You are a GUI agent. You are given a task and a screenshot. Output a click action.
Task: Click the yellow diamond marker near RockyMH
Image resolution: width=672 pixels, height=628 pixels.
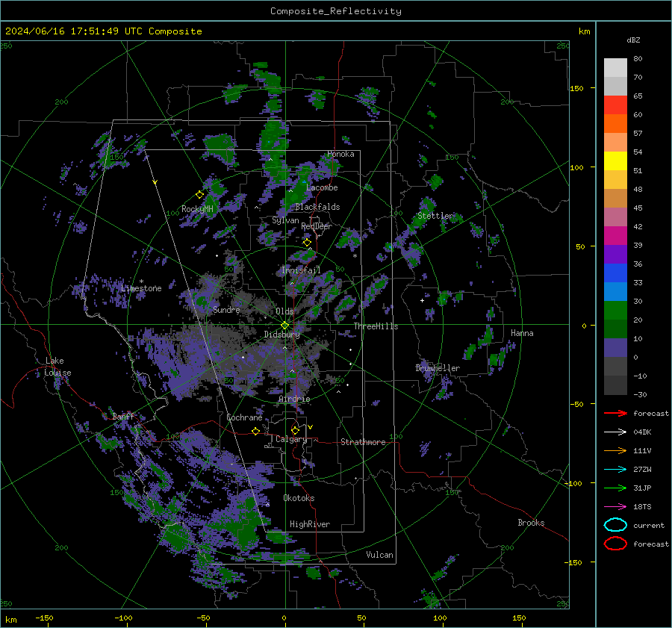point(199,195)
